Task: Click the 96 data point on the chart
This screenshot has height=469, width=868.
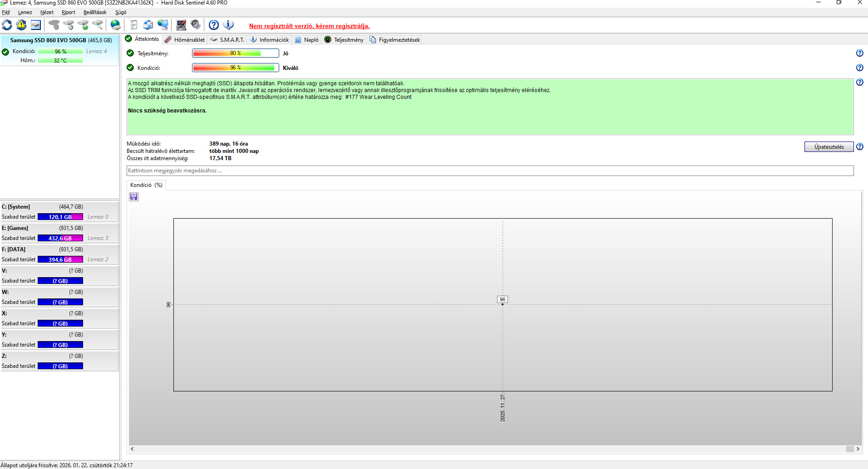Action: click(503, 304)
